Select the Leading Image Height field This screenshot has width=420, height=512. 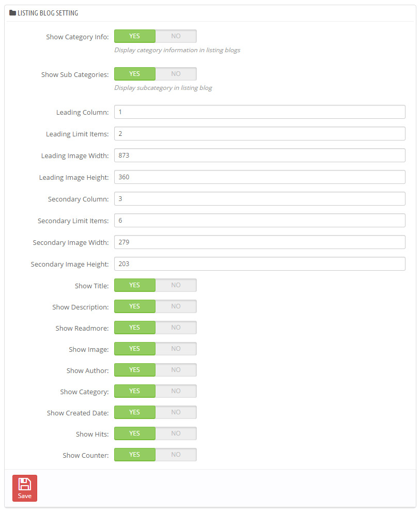[260, 177]
